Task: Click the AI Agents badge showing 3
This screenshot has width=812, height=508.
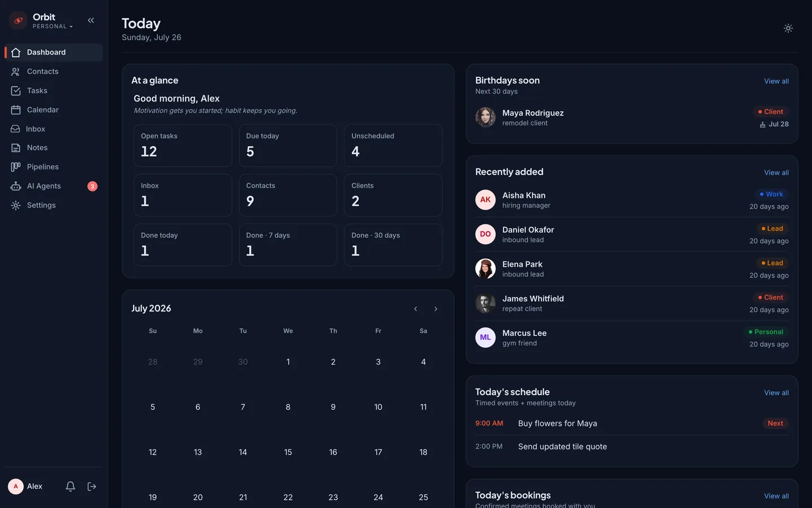Action: (92, 186)
